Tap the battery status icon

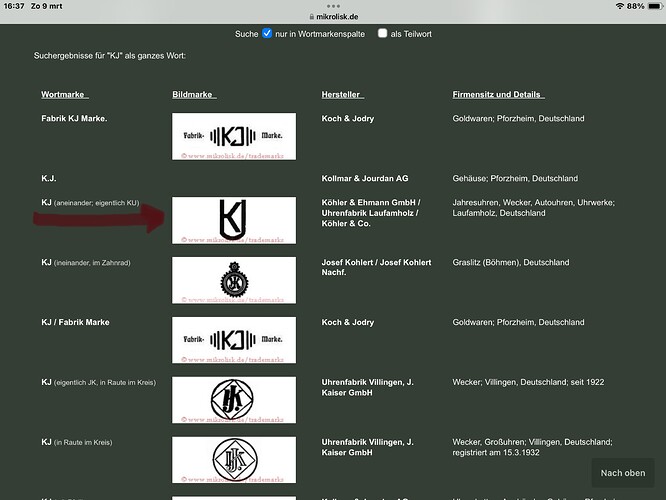click(x=655, y=6)
